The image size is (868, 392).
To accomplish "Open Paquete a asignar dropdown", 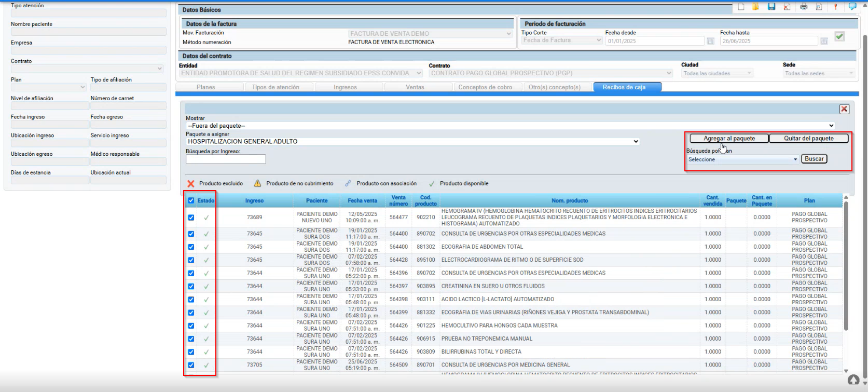I will pos(412,141).
